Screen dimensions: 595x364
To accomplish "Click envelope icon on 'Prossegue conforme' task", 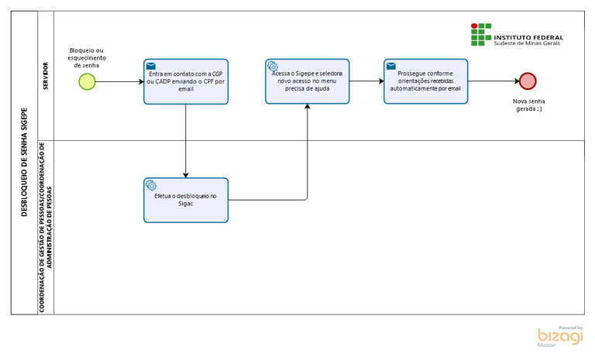I will tap(390, 66).
